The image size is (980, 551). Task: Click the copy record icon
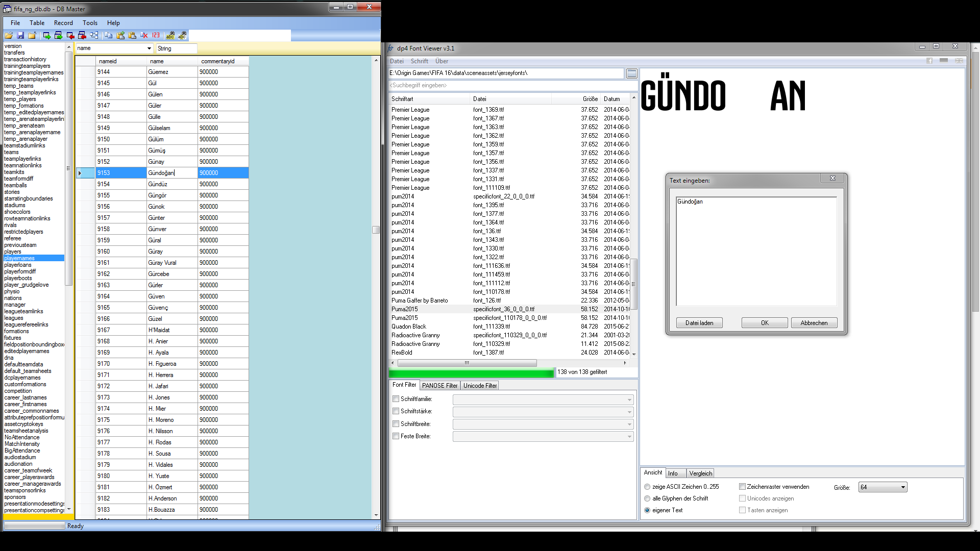[109, 35]
